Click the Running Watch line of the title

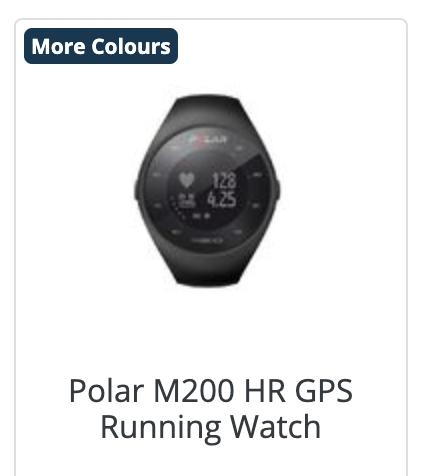211,427
